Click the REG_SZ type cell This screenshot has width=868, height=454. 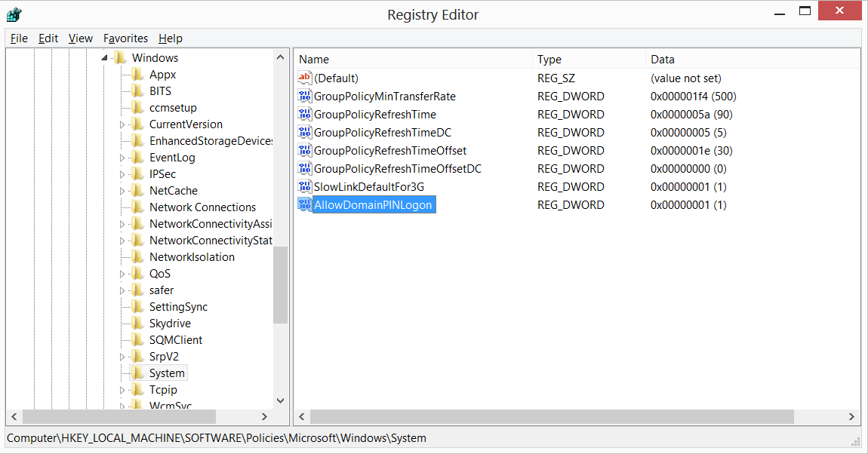tap(556, 78)
